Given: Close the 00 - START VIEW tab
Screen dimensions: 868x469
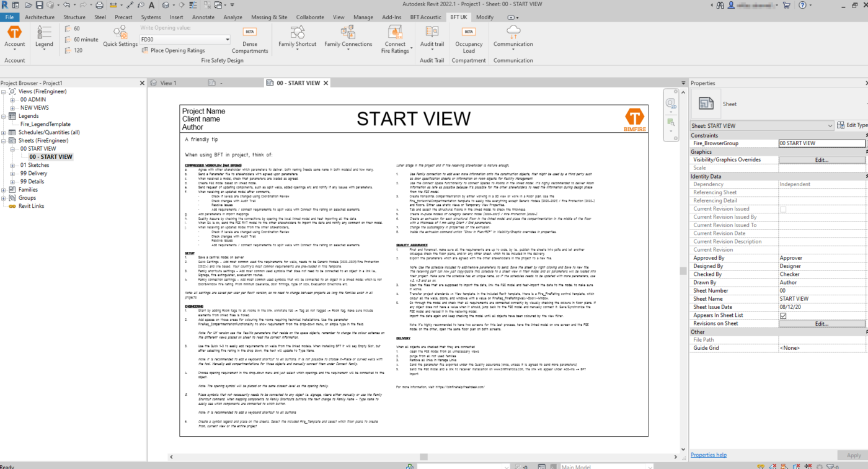Looking at the screenshot, I should click(x=325, y=83).
